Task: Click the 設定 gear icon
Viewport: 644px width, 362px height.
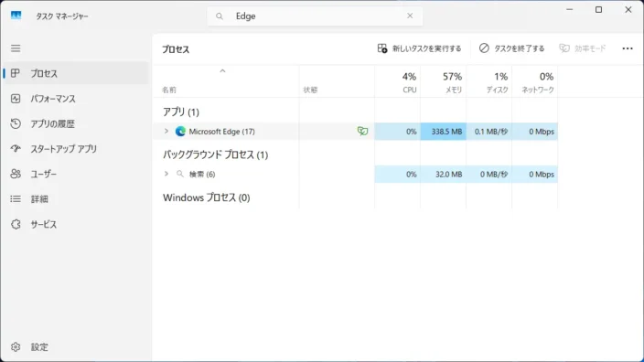Action: [16, 346]
